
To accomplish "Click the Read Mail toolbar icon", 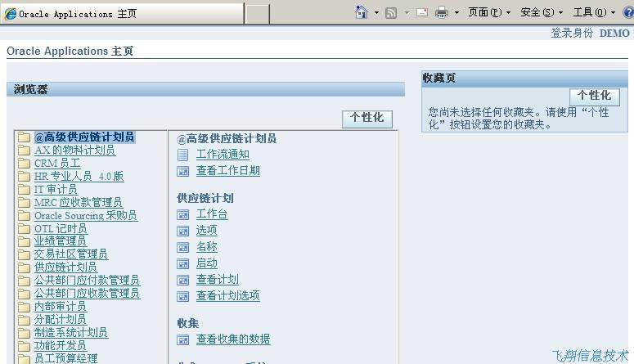I will 422,12.
